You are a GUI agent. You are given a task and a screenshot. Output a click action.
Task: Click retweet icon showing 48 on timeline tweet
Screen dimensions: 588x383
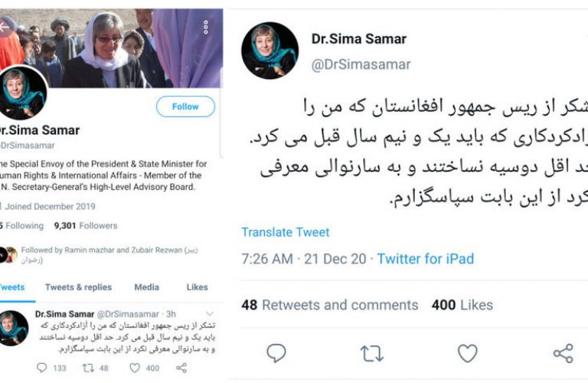[88, 368]
